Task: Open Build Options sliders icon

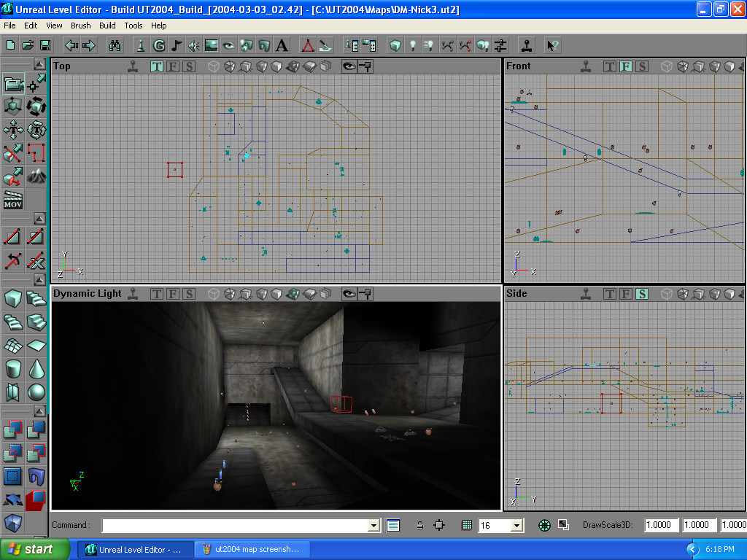Action: pos(500,46)
